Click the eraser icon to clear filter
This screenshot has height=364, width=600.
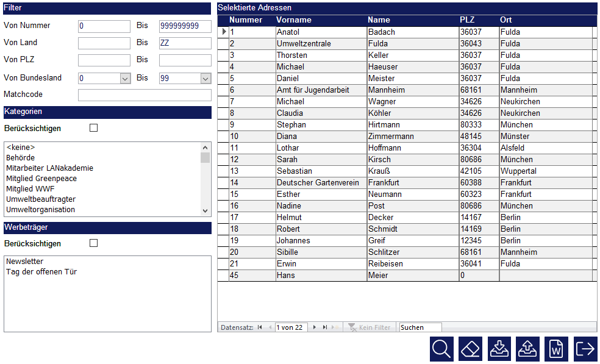470,349
